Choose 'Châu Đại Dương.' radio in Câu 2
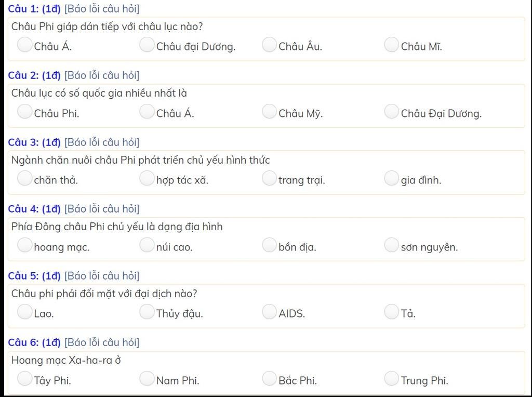Screen dimensions: 532x397 [391, 111]
